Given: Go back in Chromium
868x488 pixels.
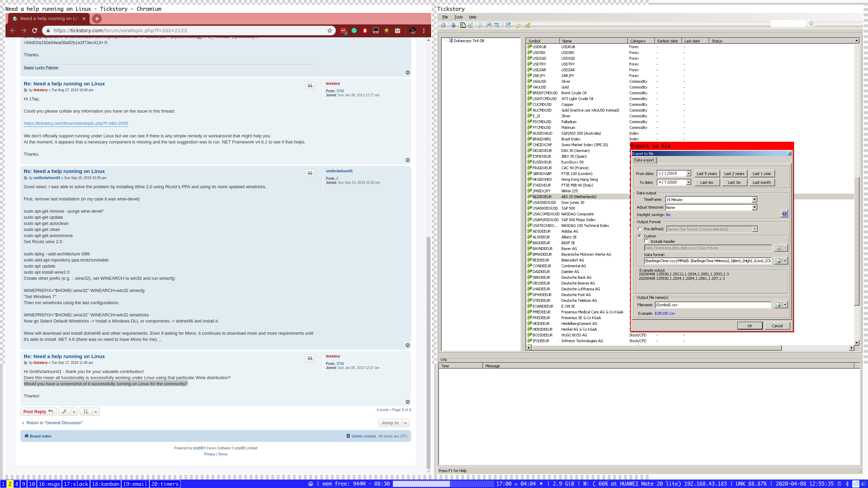Looking at the screenshot, I should (13, 31).
